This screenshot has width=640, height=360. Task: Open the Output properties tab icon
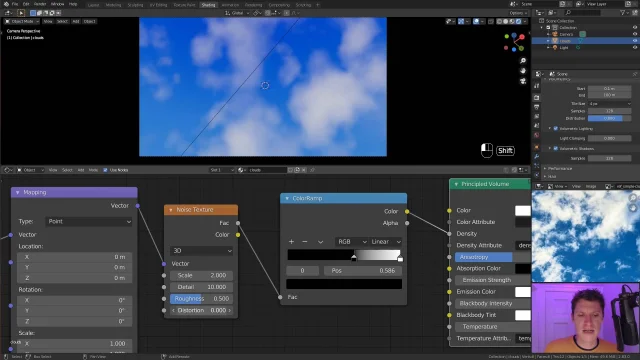pyautogui.click(x=537, y=107)
